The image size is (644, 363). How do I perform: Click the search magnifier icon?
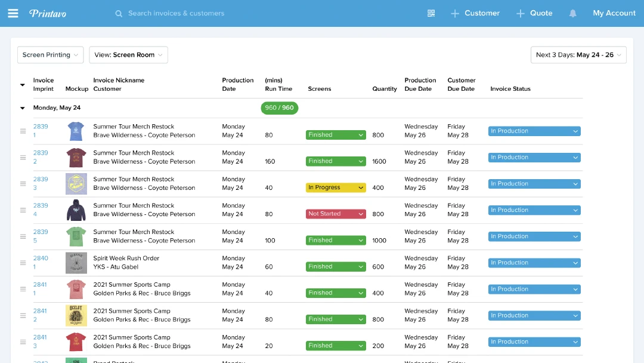point(119,14)
